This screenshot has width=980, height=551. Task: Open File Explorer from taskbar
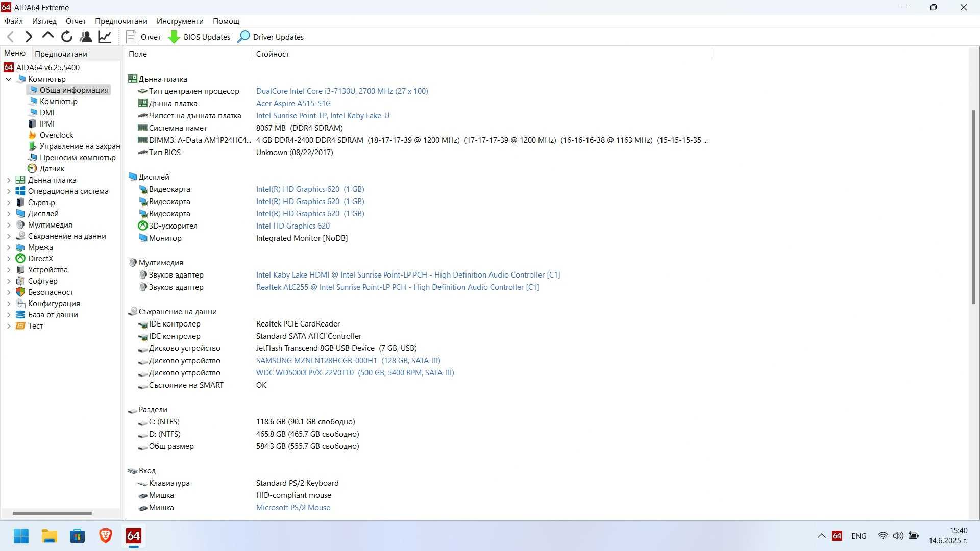(50, 536)
